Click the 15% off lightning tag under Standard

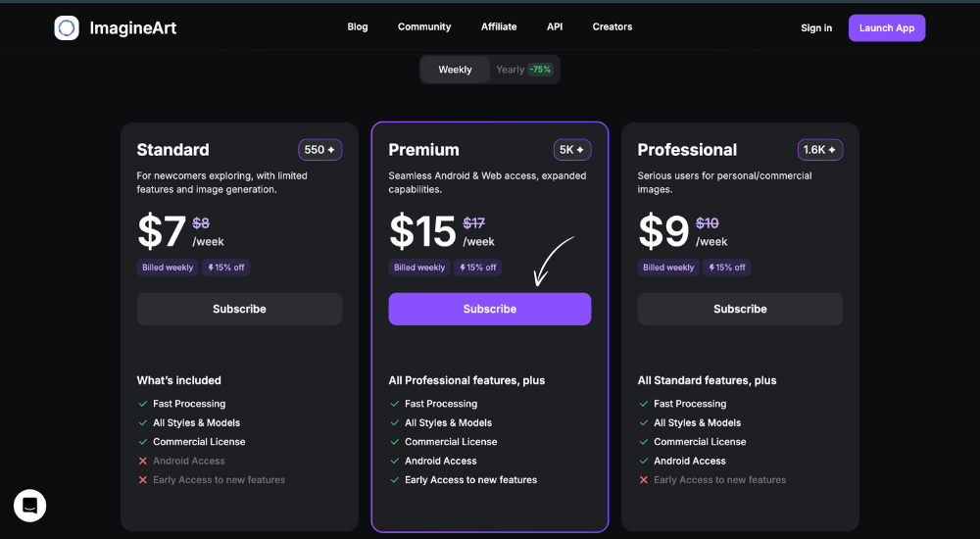[225, 267]
